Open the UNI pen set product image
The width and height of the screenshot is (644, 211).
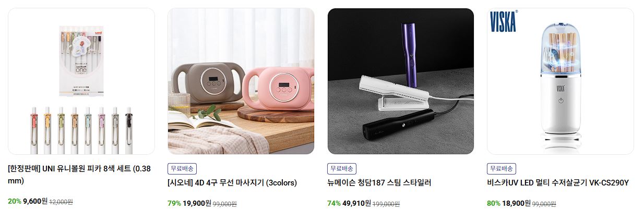pos(81,81)
